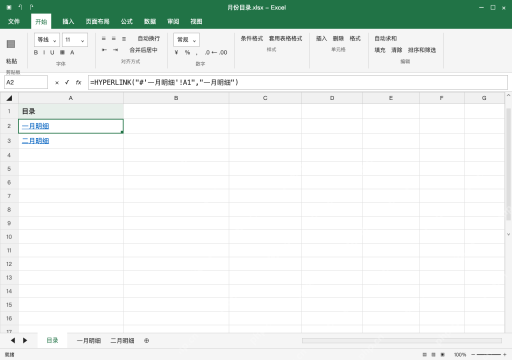The image size is (512, 360).
Task: Click the Paste (粘贴) clipboard icon
Action: [x=11, y=44]
